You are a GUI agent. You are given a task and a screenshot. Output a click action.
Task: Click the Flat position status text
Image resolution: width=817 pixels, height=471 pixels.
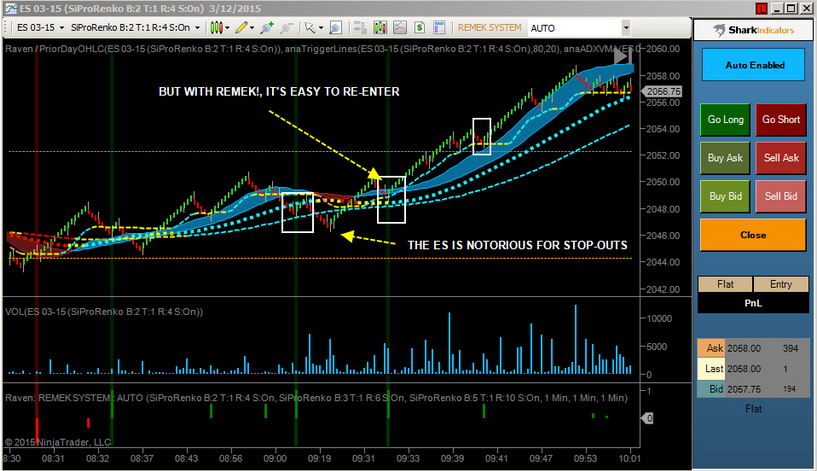(753, 409)
